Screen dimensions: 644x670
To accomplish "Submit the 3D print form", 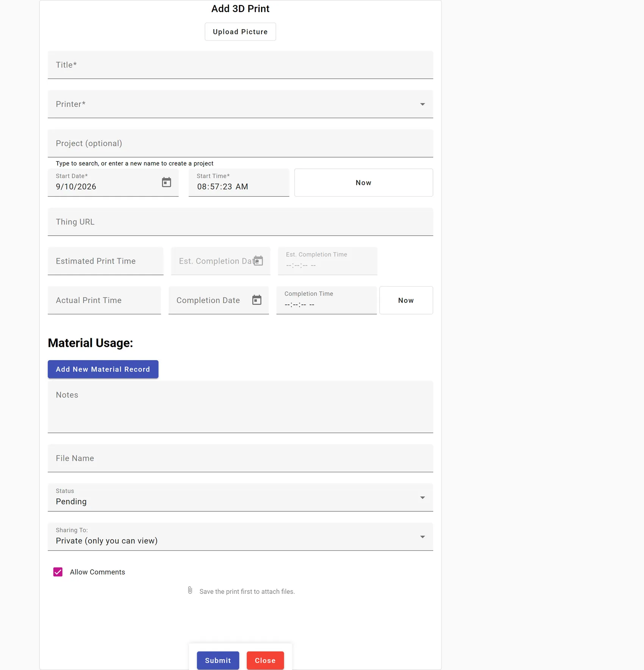I will 218,661.
